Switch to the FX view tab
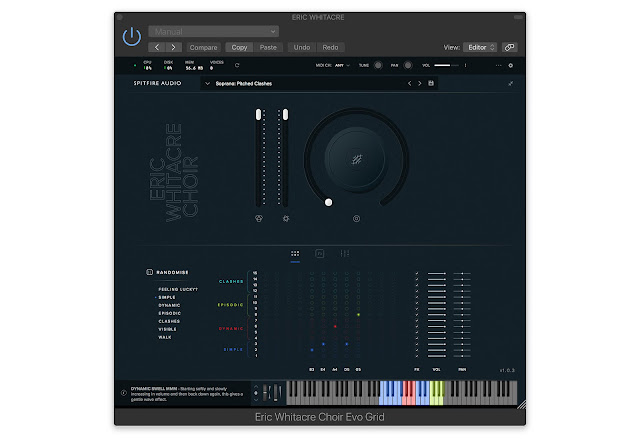 pyautogui.click(x=320, y=254)
